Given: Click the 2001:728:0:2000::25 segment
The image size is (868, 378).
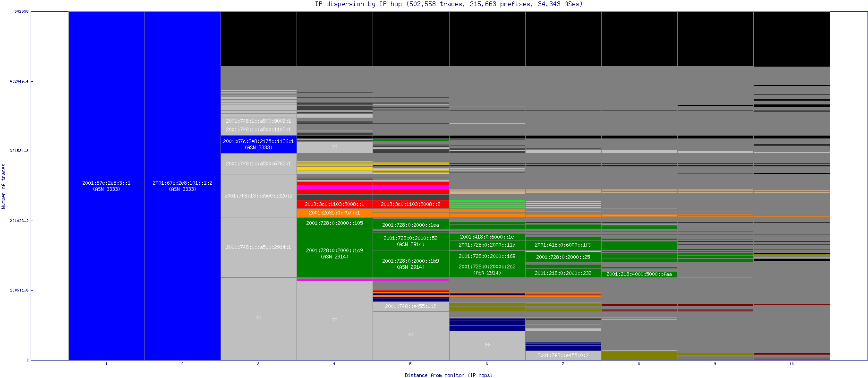Looking at the screenshot, I should click(x=563, y=257).
